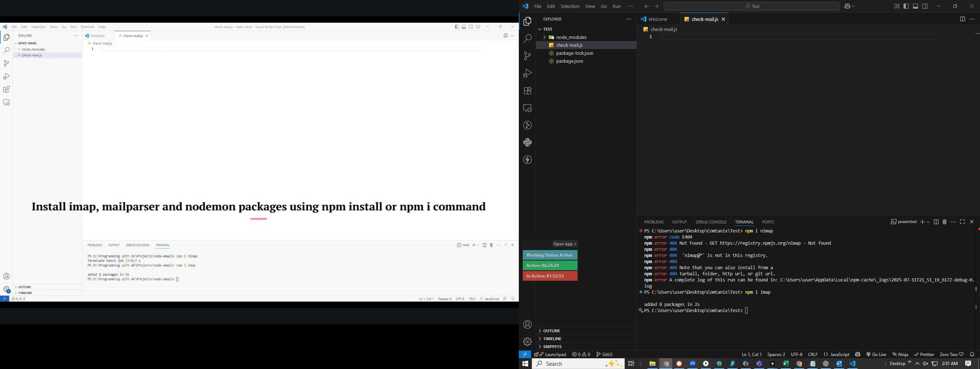Viewport: 980px width, 369px height.
Task: Click the Spaces: 2 indentation status item
Action: [776, 354]
